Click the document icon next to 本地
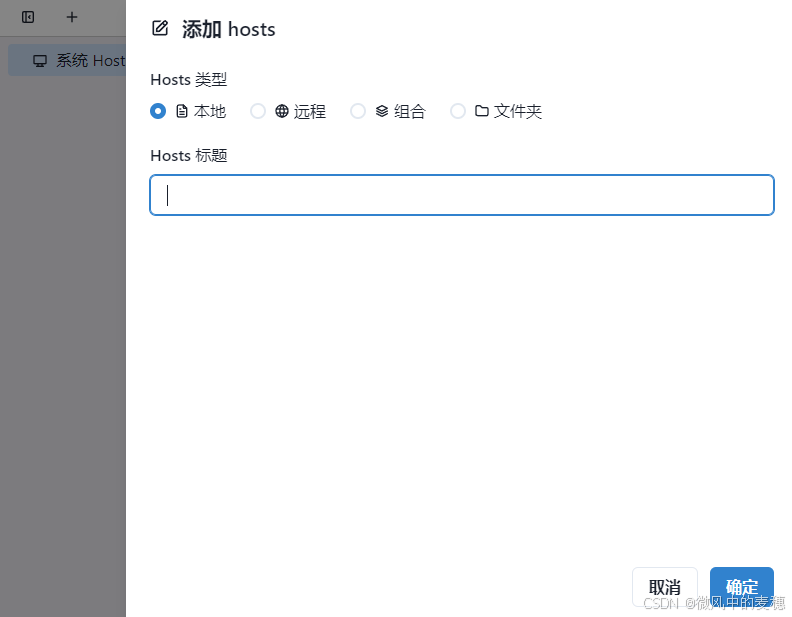 coord(182,111)
